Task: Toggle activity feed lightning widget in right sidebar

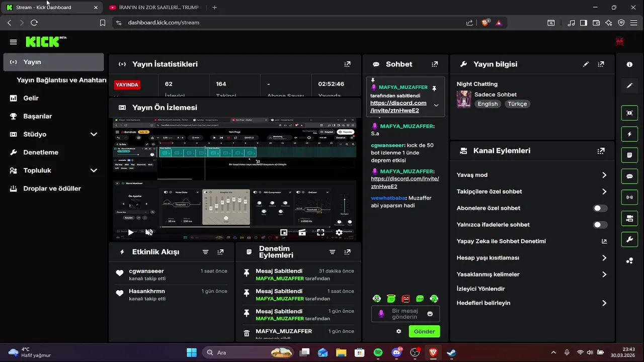Action: coord(629,134)
